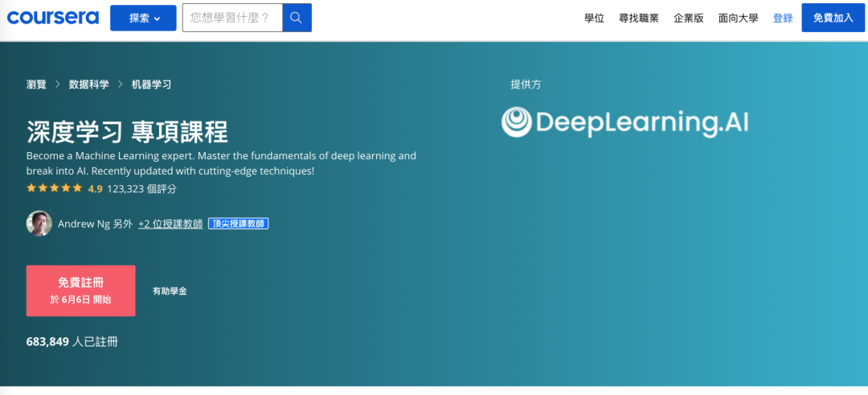Click the DeepLearning.AI logo
Viewport: 868px width, 395px height.
click(x=625, y=122)
